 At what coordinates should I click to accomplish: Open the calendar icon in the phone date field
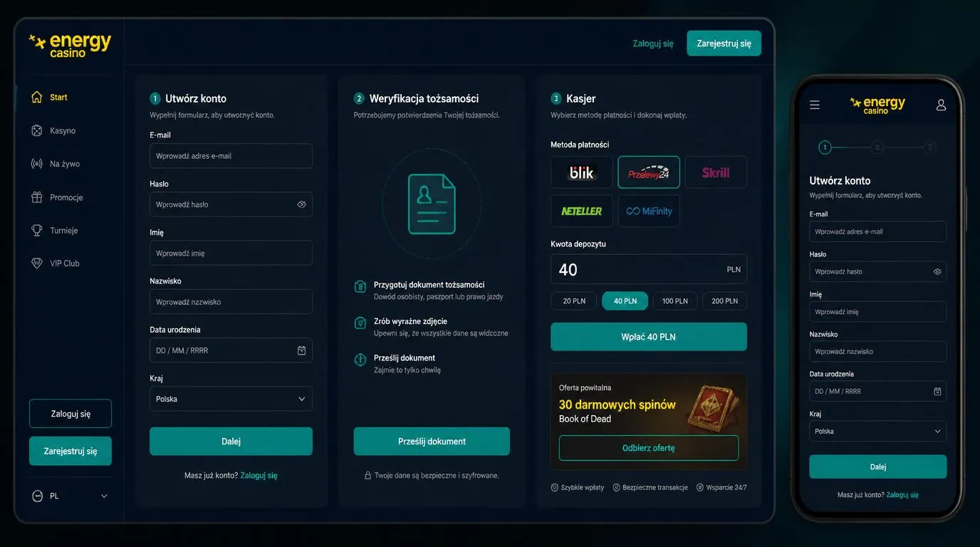click(937, 391)
